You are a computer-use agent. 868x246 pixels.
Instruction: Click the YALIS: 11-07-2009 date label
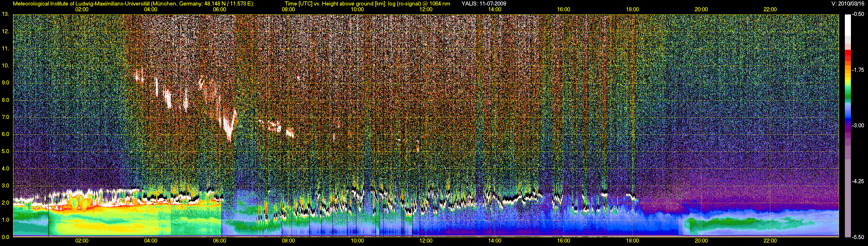pyautogui.click(x=483, y=4)
